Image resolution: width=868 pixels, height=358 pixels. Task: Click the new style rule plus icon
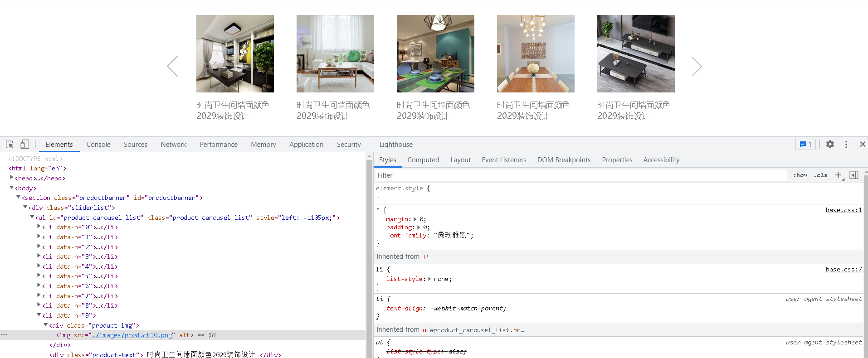(839, 175)
